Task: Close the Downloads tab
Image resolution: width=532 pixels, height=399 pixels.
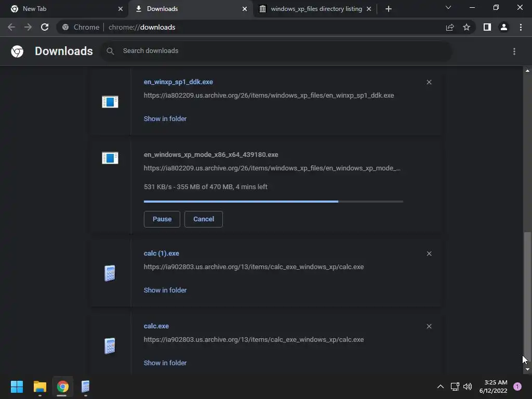Action: click(x=245, y=9)
